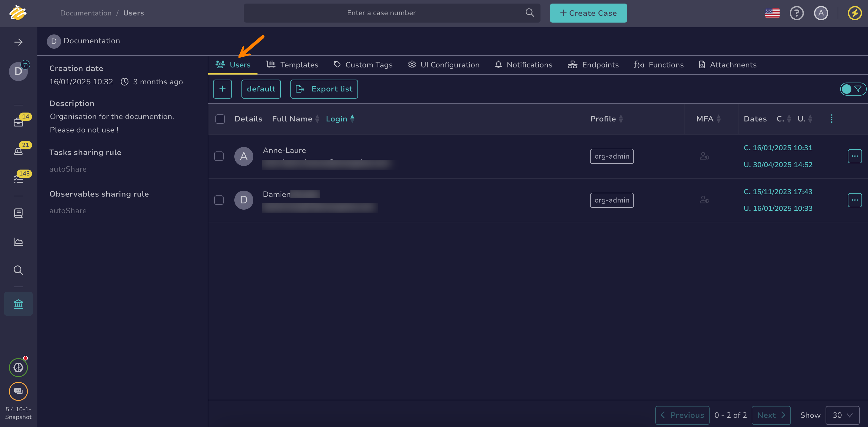Open column options three-dot menu in header
The width and height of the screenshot is (868, 427).
point(831,119)
